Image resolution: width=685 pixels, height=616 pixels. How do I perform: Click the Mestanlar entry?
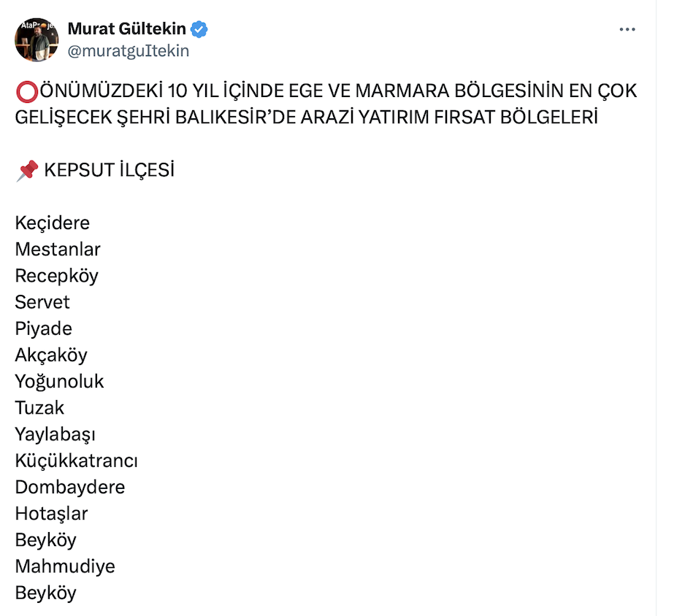click(58, 249)
